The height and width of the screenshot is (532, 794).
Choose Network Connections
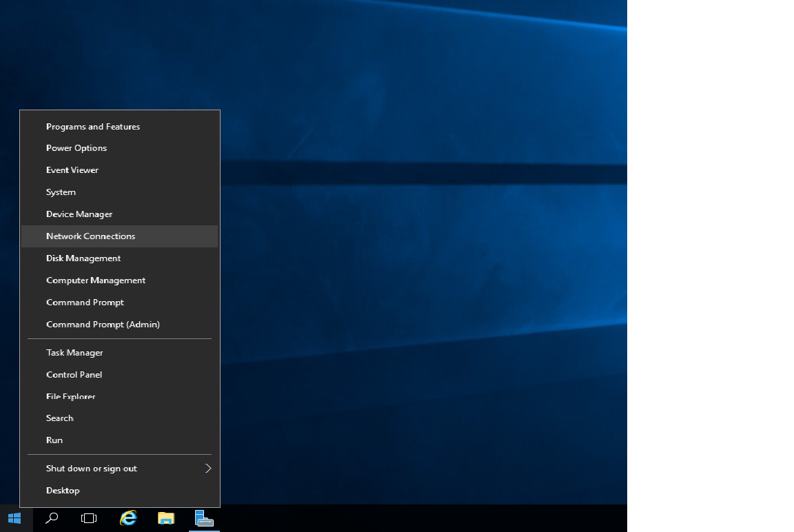pos(90,236)
